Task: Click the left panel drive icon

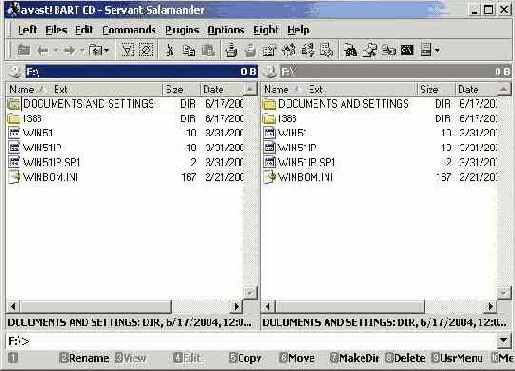Action: (x=15, y=72)
